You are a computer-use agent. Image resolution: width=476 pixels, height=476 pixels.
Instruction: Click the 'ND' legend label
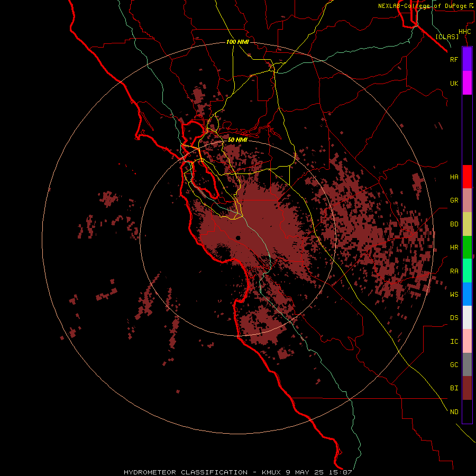click(x=454, y=412)
